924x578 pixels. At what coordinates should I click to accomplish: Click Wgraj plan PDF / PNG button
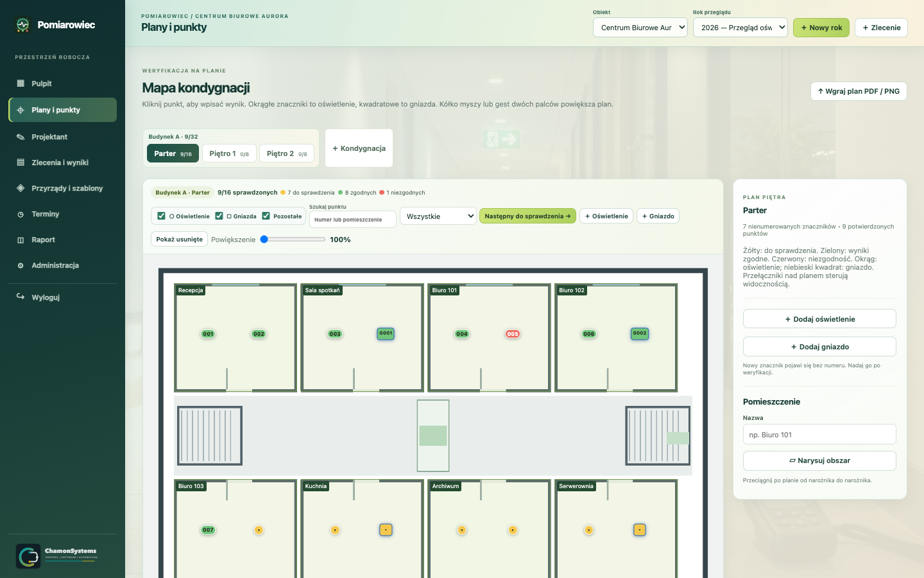point(859,91)
